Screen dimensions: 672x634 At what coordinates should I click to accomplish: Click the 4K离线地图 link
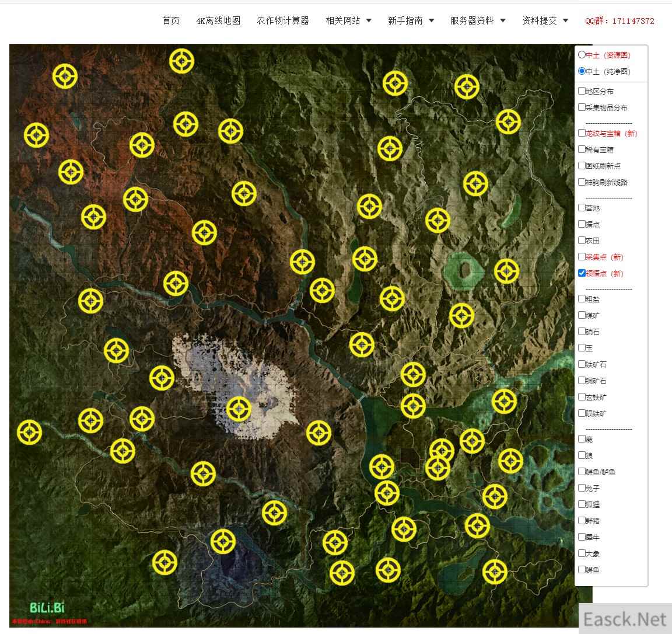218,20
